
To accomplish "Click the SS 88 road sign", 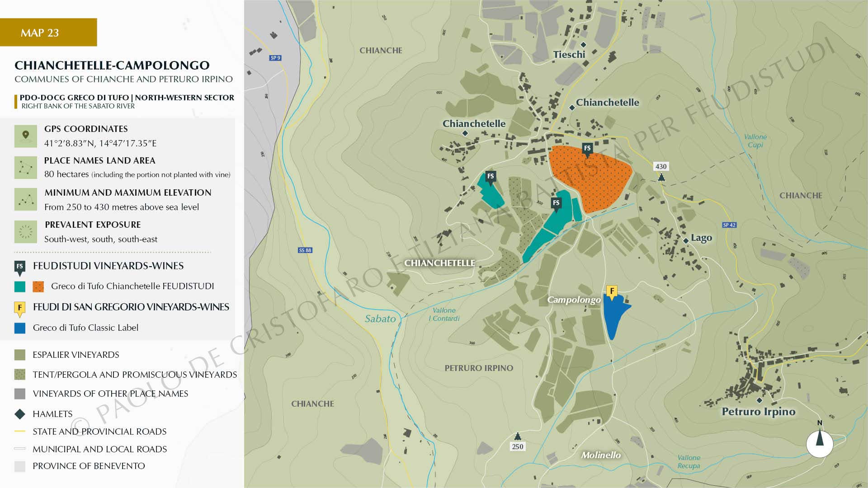I will point(305,250).
